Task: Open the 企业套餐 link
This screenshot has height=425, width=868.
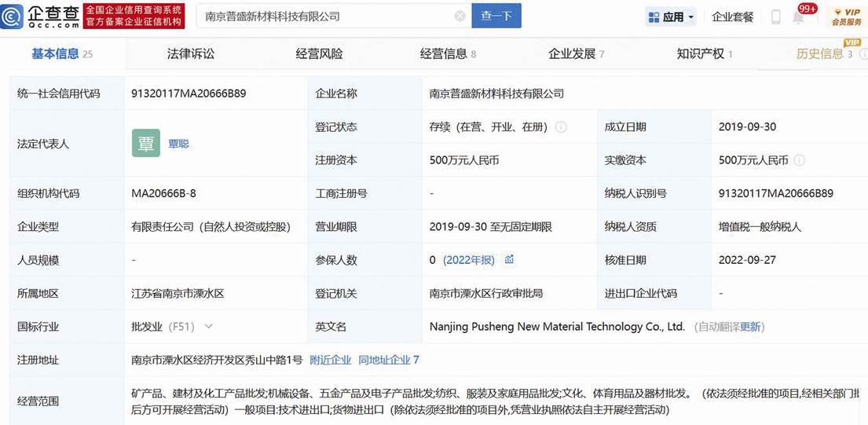Action: pyautogui.click(x=732, y=16)
